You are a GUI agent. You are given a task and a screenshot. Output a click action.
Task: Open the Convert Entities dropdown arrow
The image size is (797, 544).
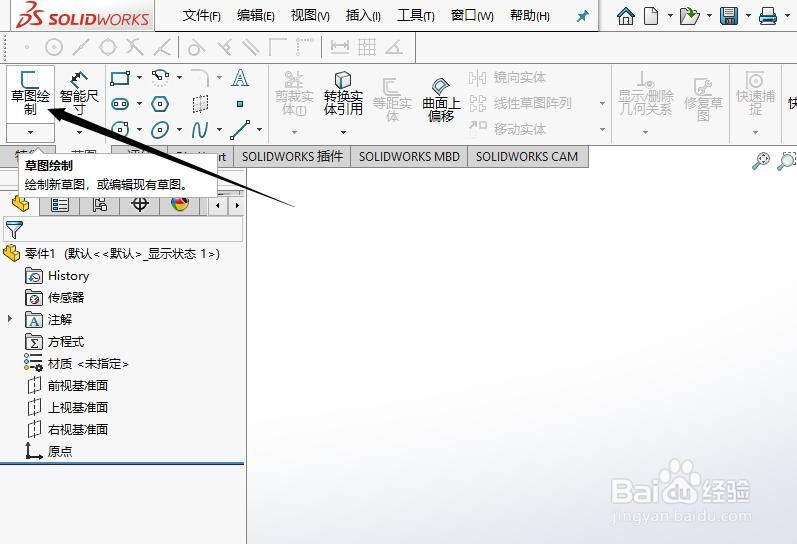(343, 132)
